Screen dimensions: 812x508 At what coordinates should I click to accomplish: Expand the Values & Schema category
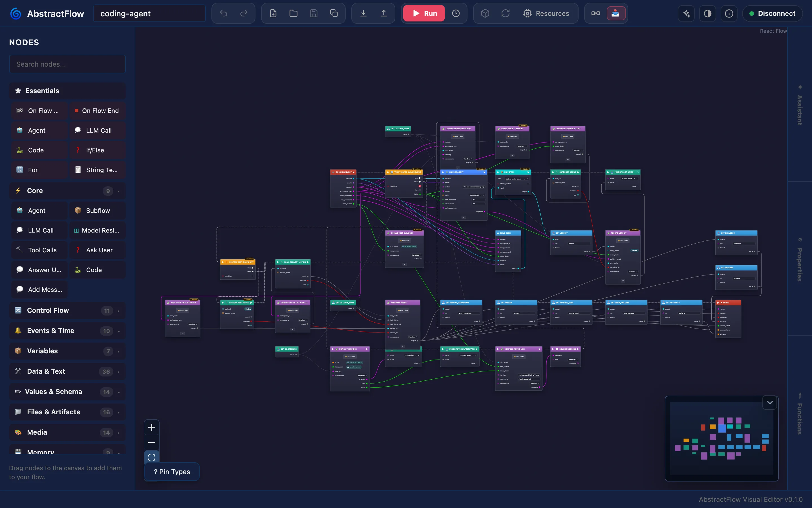coord(67,392)
